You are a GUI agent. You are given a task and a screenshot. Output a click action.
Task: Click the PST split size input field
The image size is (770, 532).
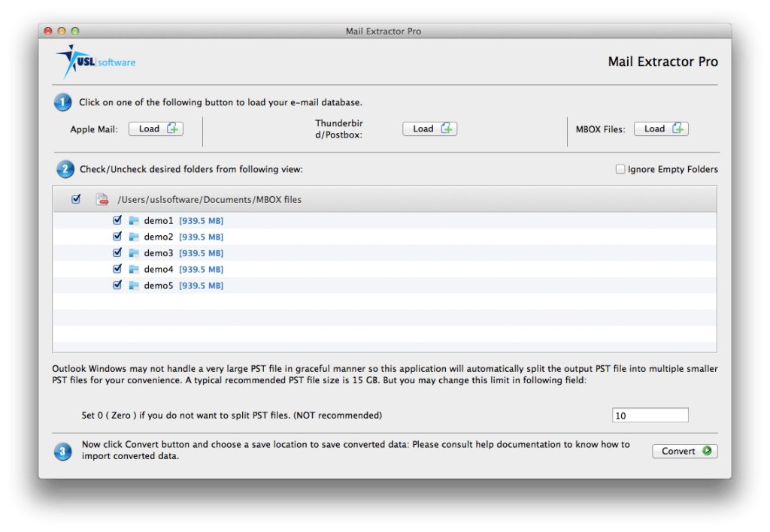650,415
